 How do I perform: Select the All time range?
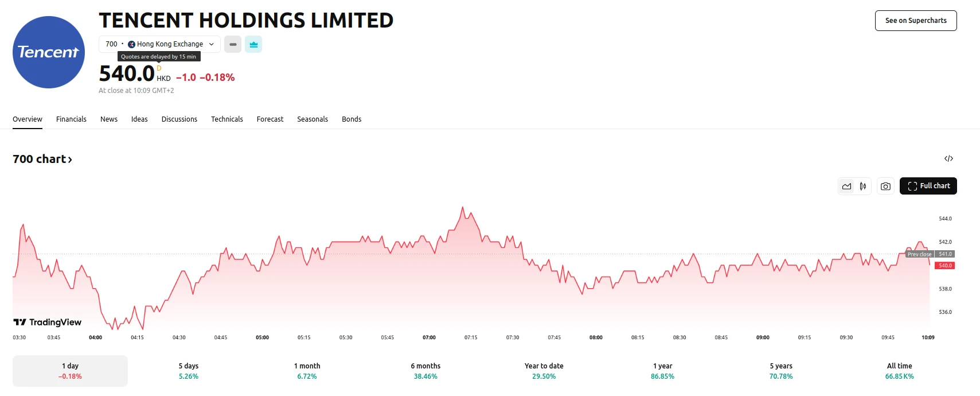899,371
